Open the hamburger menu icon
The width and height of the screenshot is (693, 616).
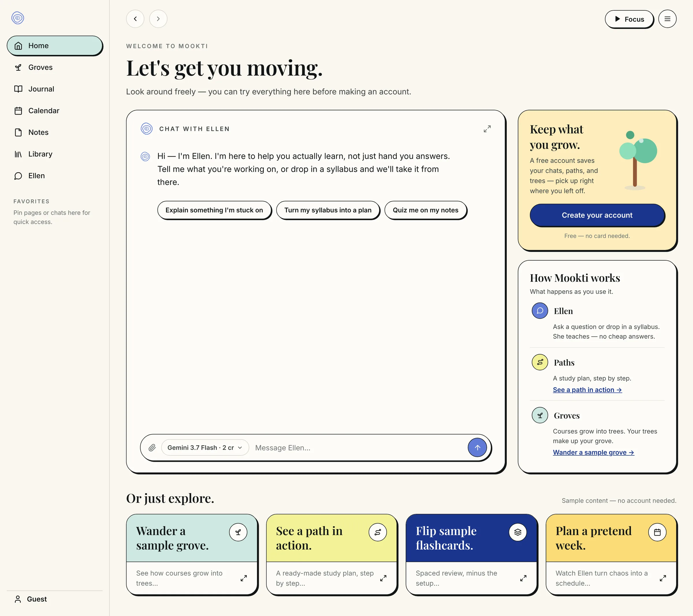(x=667, y=19)
